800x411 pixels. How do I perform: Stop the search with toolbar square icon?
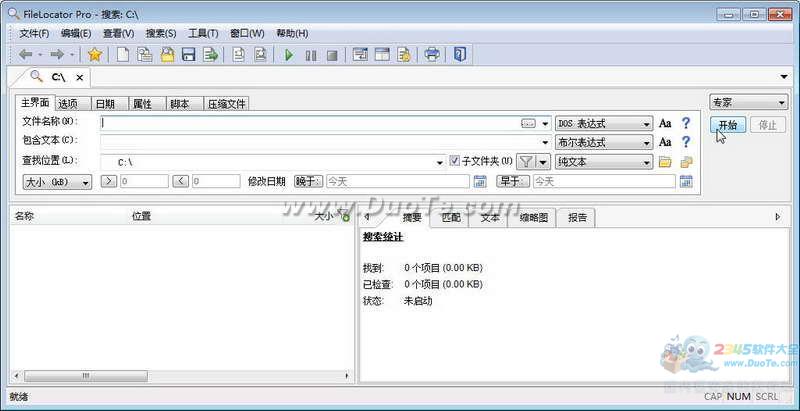coord(332,55)
